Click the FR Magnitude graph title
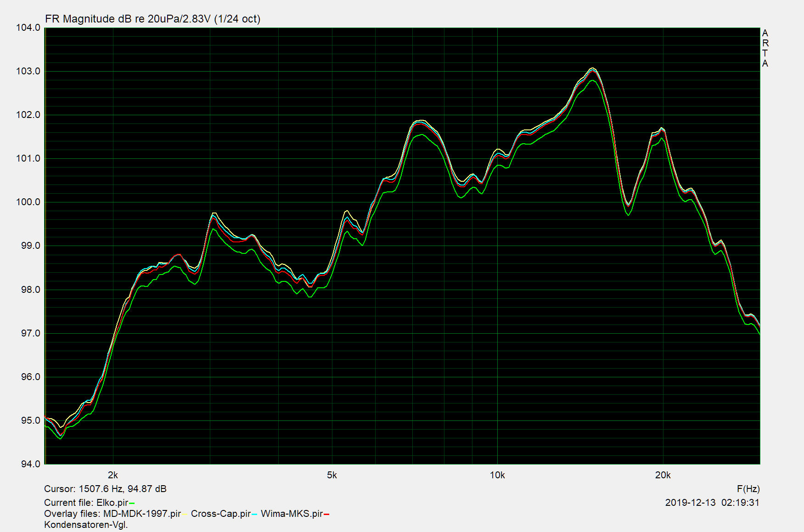 [152, 19]
